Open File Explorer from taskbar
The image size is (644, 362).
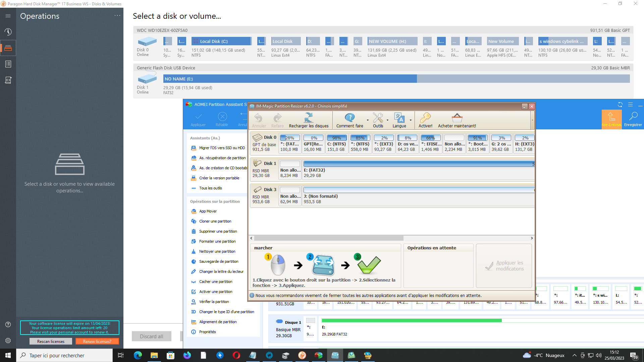click(154, 355)
